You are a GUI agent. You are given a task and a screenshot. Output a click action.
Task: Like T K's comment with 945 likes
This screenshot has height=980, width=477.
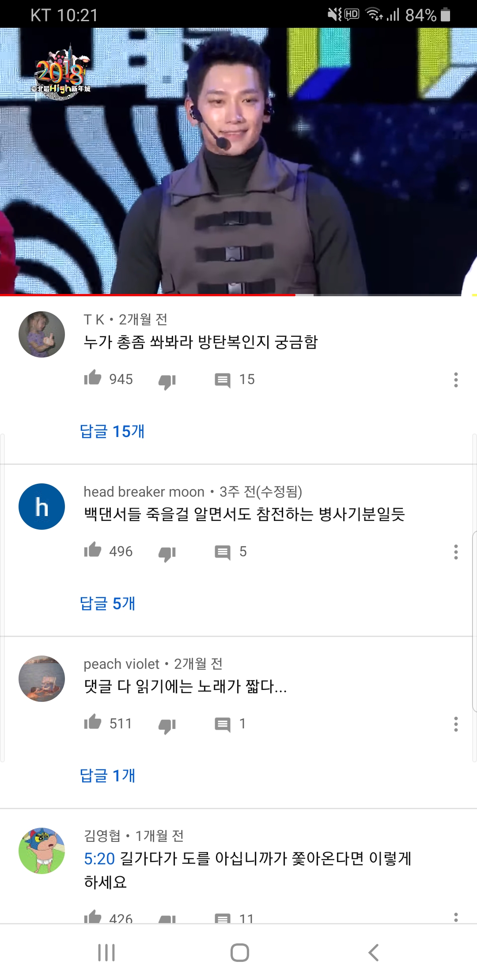(x=93, y=378)
